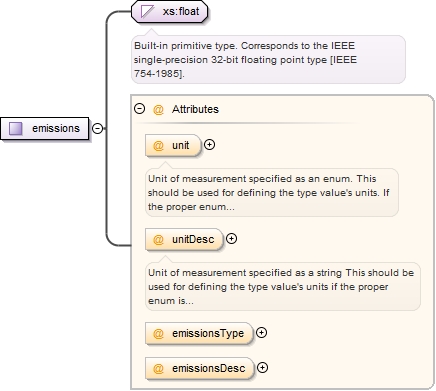This screenshot has height=391, width=436.
Task: Expand the unit attribute
Action: pyautogui.click(x=209, y=145)
